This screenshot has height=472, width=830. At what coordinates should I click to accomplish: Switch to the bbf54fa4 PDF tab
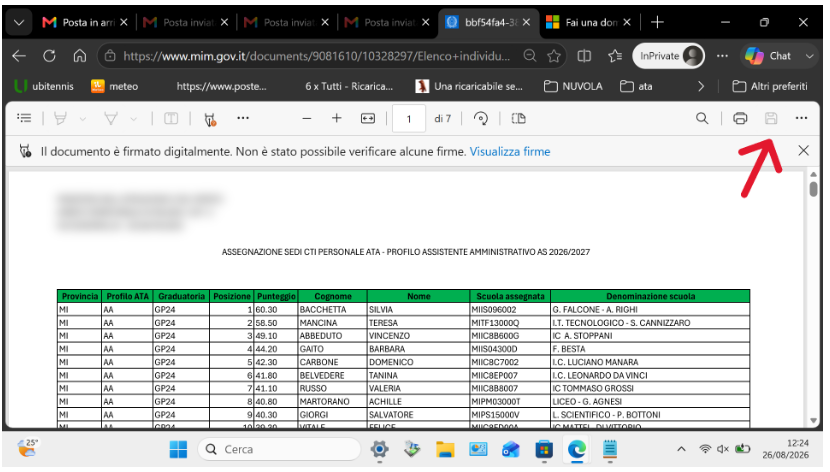coord(482,22)
